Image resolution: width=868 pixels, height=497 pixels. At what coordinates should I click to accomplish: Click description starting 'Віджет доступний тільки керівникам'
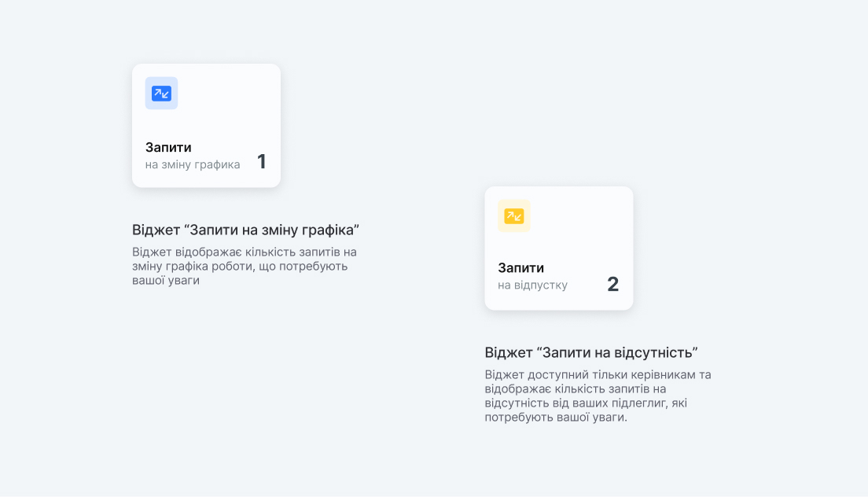(598, 396)
